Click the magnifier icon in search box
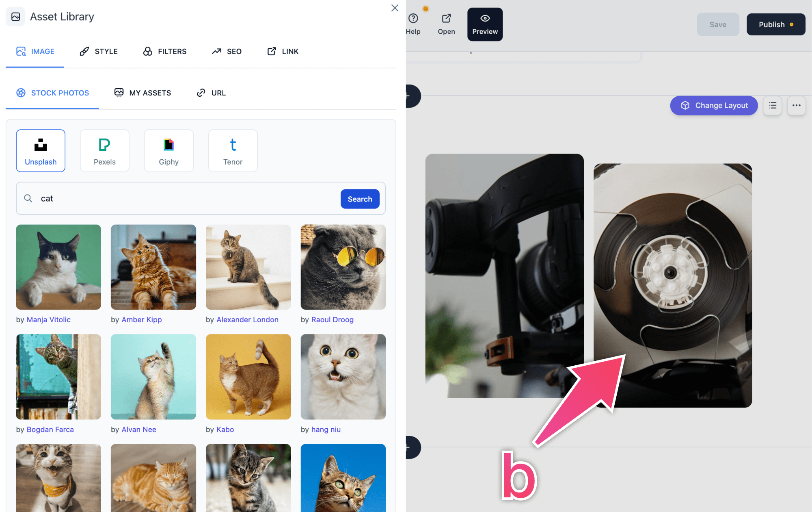 28,198
